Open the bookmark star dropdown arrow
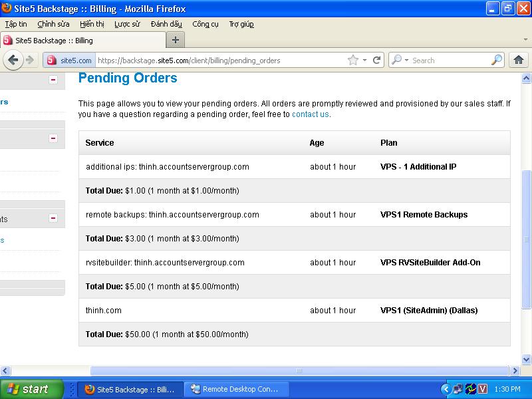Screen dimensions: 532x399 point(364,60)
